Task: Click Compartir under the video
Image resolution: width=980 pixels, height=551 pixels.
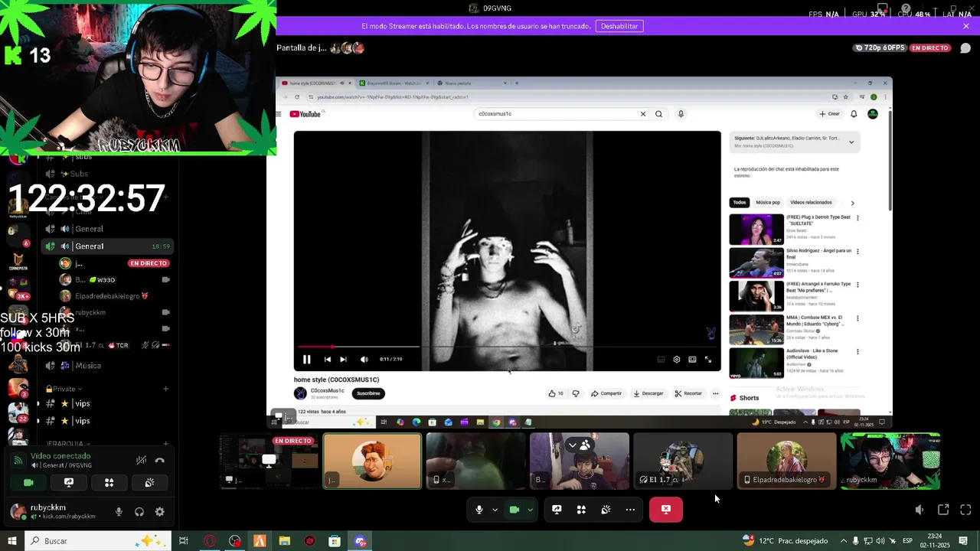Action: point(606,393)
